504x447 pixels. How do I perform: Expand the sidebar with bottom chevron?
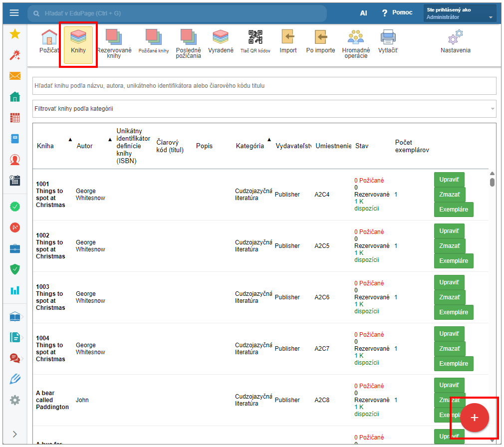14,434
